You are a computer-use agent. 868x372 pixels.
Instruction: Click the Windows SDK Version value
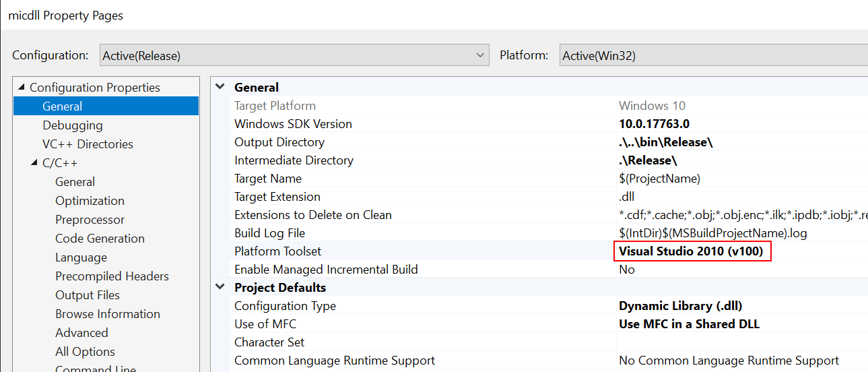(654, 124)
